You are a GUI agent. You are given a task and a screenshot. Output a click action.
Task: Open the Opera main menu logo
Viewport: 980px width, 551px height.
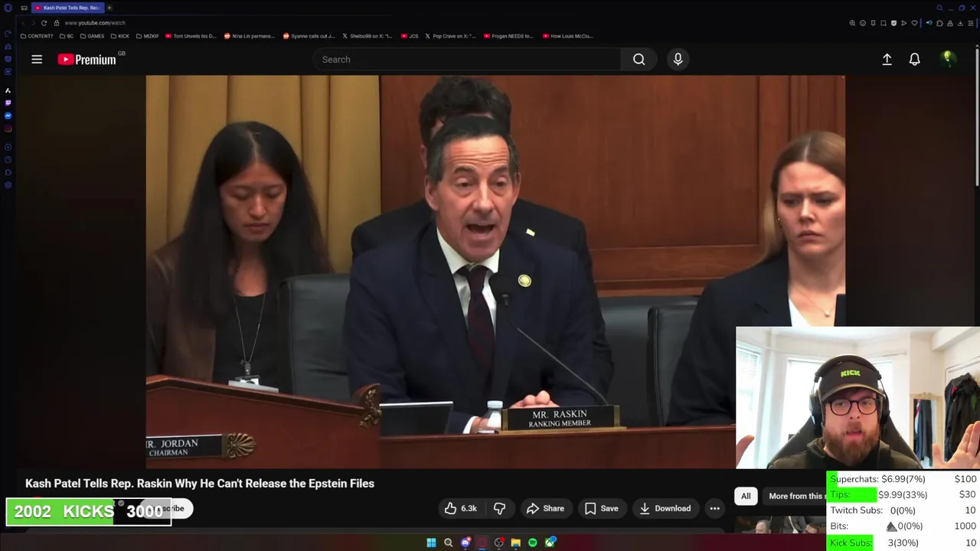pyautogui.click(x=8, y=8)
